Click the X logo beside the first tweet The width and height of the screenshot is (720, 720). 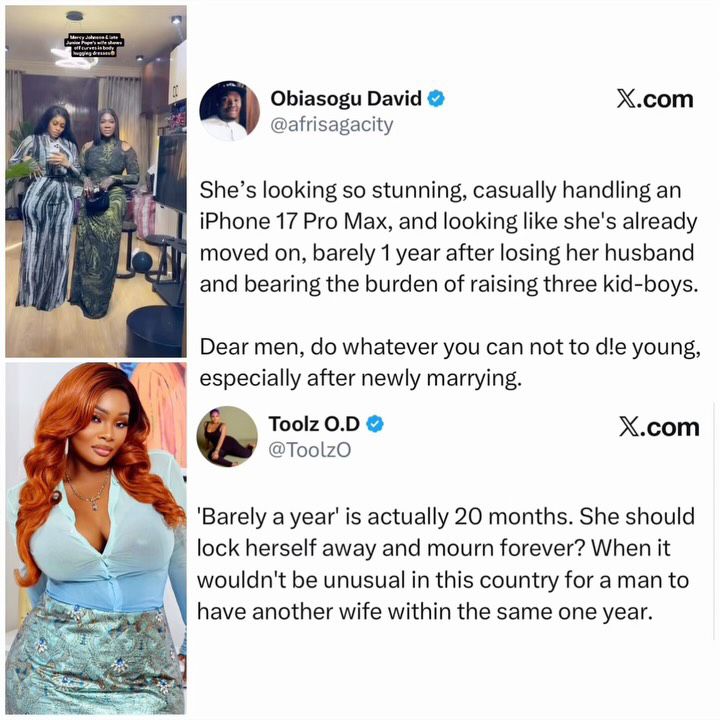point(655,100)
